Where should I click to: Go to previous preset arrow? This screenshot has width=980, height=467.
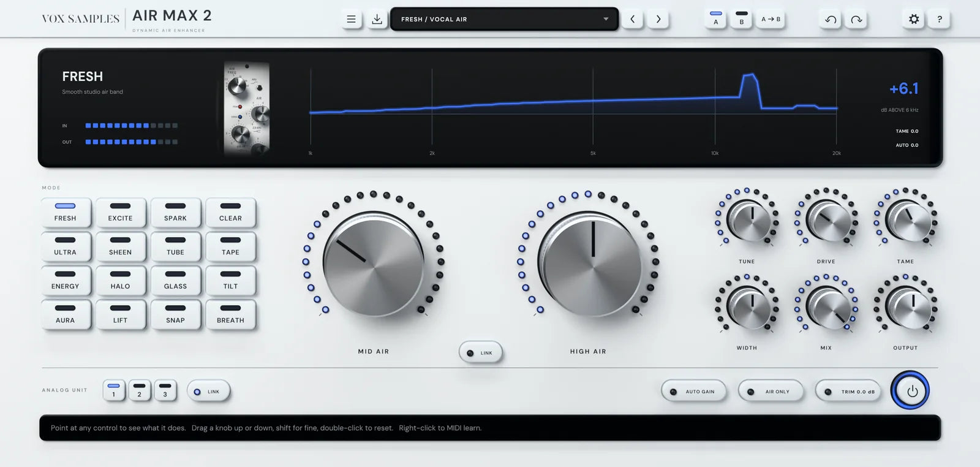pyautogui.click(x=633, y=19)
